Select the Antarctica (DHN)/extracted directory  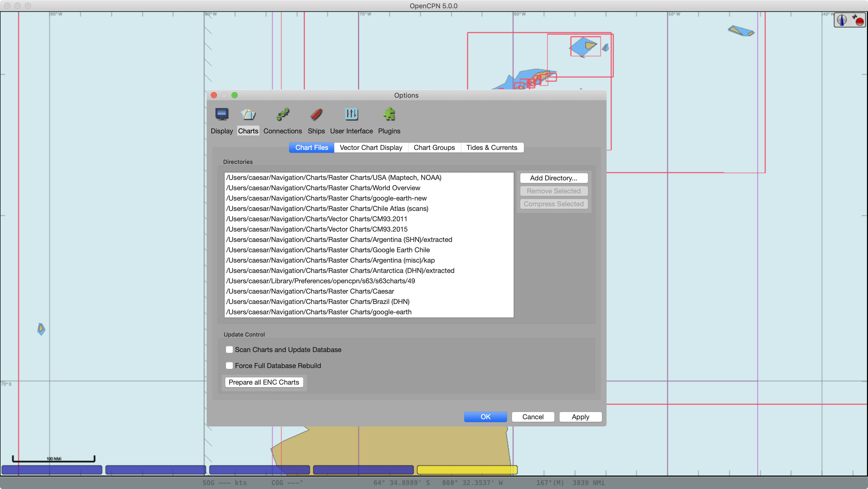pyautogui.click(x=369, y=271)
